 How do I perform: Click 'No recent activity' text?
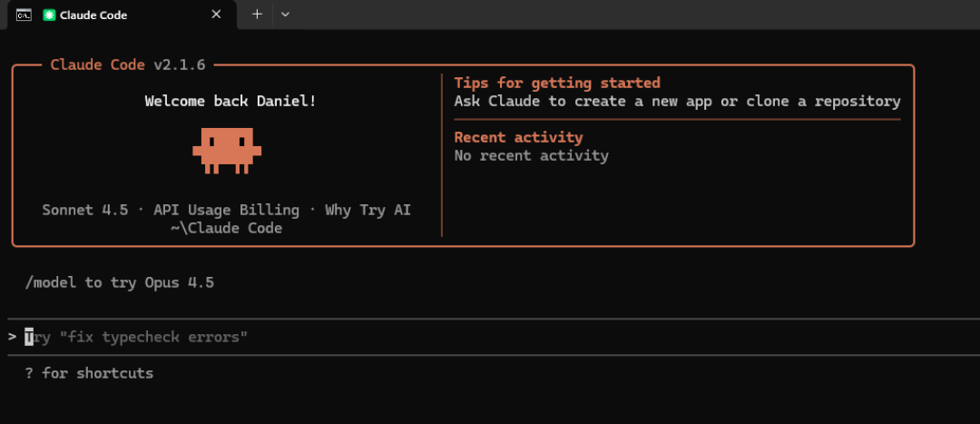pyautogui.click(x=531, y=155)
